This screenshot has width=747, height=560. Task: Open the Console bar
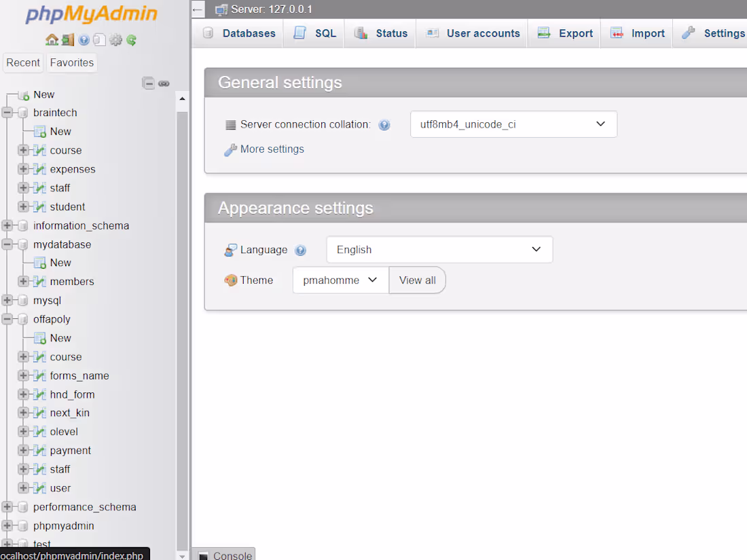pyautogui.click(x=225, y=555)
